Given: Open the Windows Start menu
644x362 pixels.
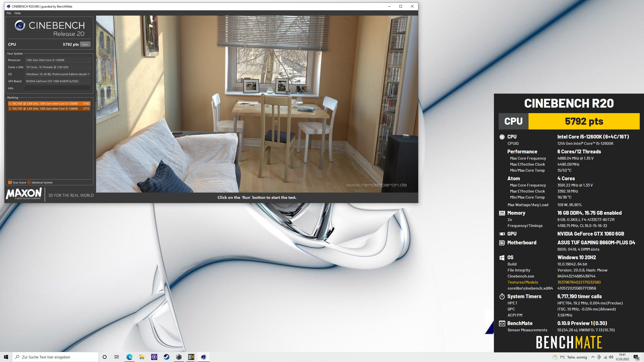Looking at the screenshot, I should pyautogui.click(x=6, y=357).
